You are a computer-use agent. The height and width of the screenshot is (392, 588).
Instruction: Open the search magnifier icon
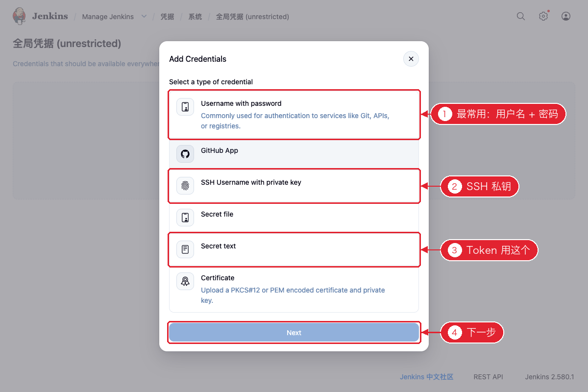click(x=521, y=16)
